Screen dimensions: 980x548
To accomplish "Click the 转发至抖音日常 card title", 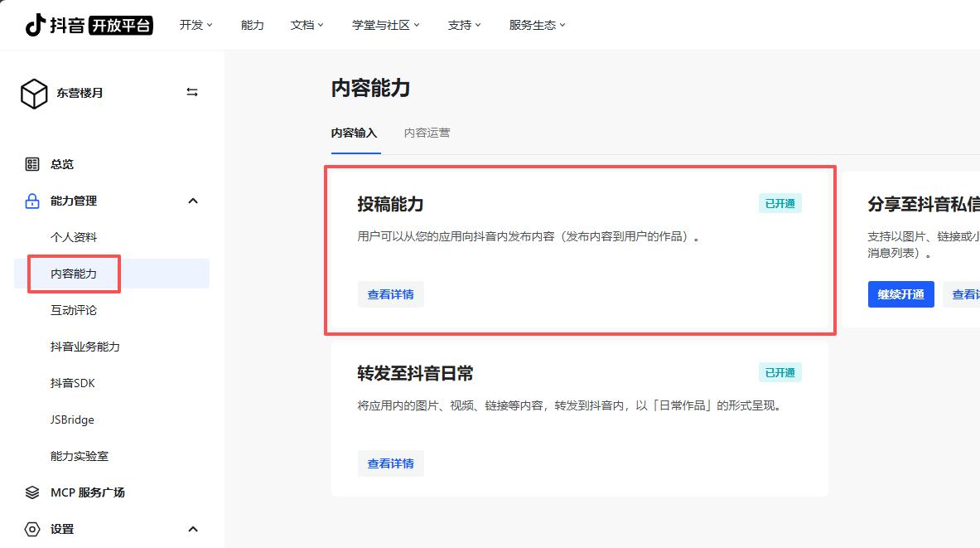I will (x=416, y=373).
